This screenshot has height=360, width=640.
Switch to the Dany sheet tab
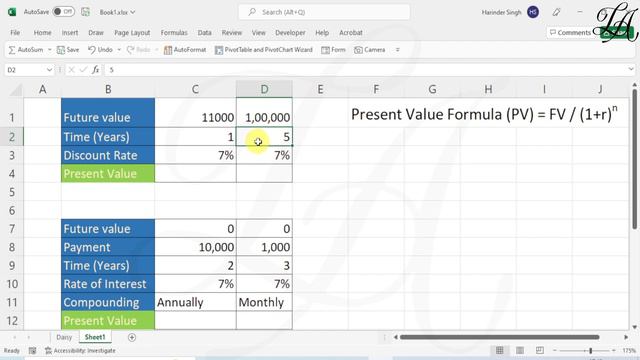click(x=64, y=337)
